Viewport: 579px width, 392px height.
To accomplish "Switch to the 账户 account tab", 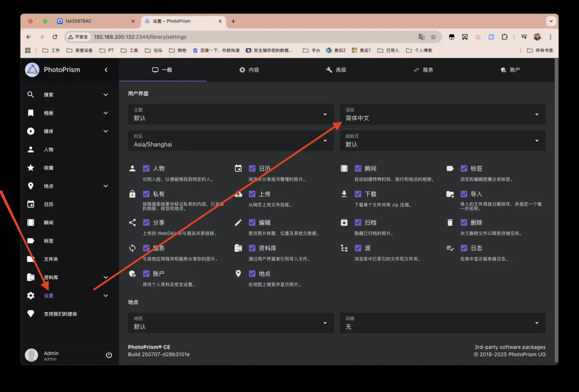I will [510, 70].
